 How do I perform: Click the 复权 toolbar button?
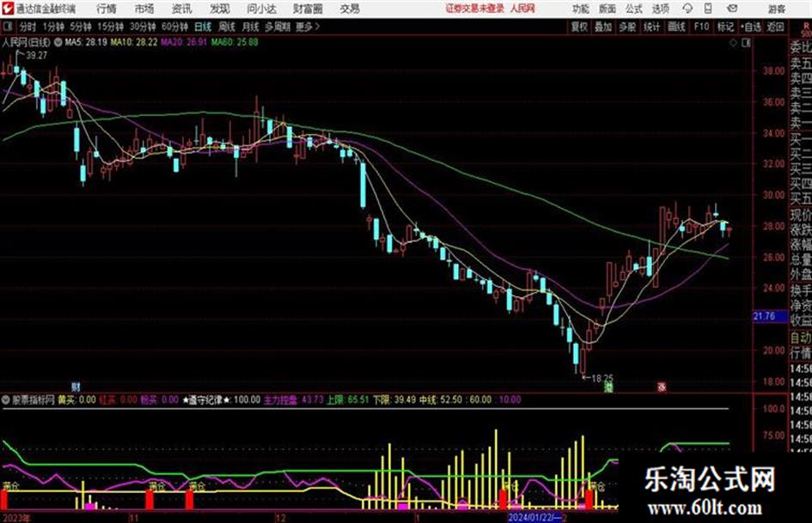tap(579, 27)
